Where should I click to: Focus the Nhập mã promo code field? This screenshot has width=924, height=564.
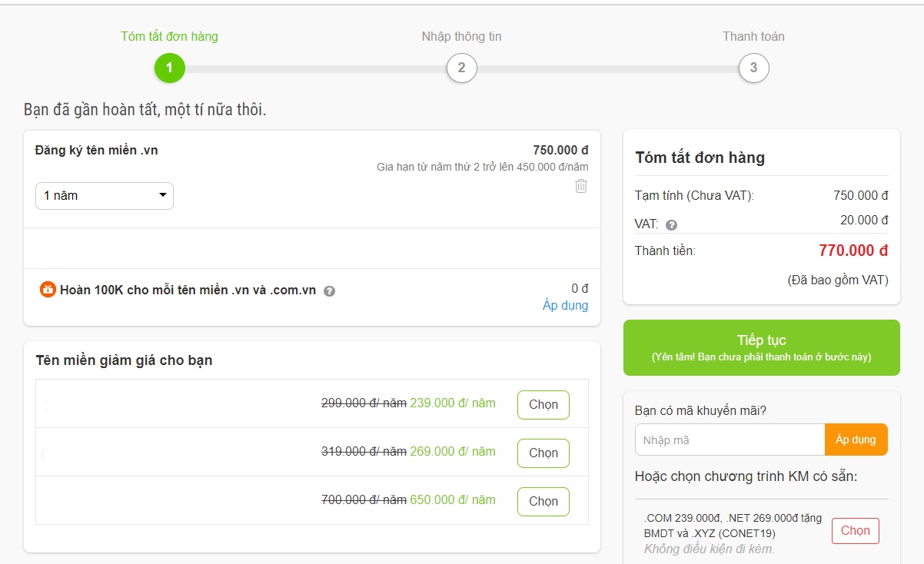(730, 440)
